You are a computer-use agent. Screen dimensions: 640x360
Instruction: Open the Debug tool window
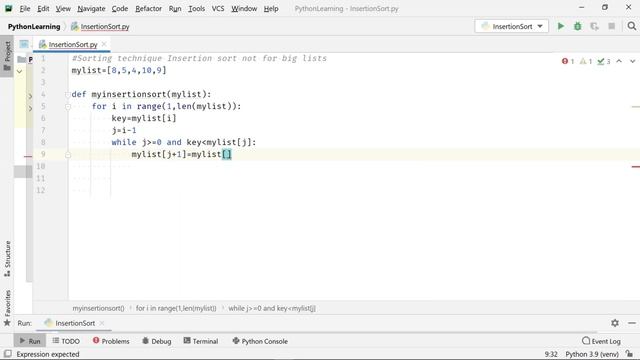tap(157, 341)
